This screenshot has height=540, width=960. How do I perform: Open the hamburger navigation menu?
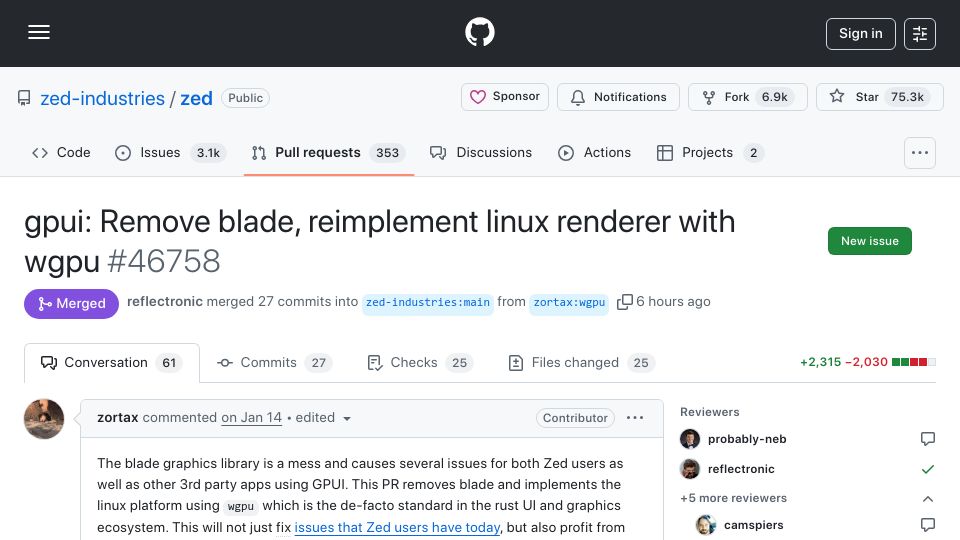pyautogui.click(x=39, y=32)
